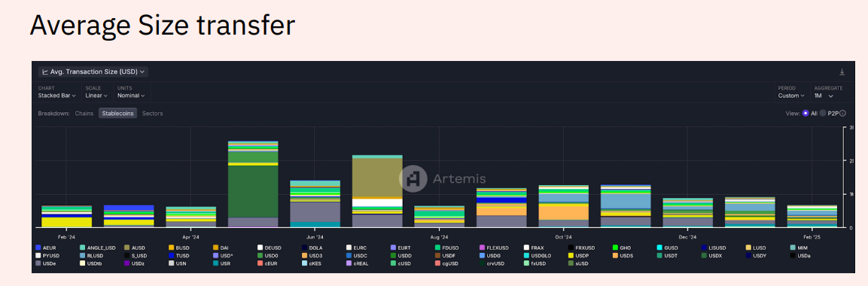Toggle DAI legend entry
Viewport: 868px width, 286px height.
coord(221,248)
